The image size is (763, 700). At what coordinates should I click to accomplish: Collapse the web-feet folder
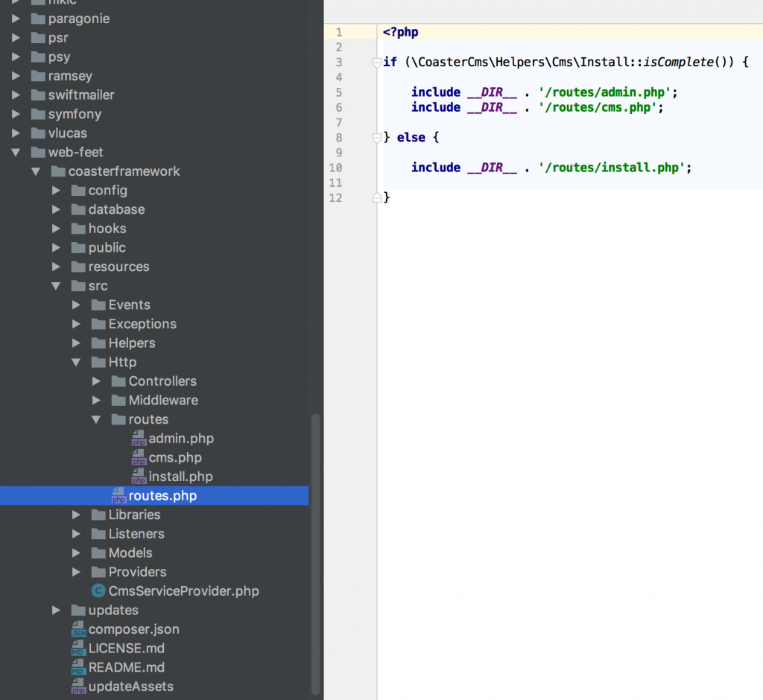point(16,152)
